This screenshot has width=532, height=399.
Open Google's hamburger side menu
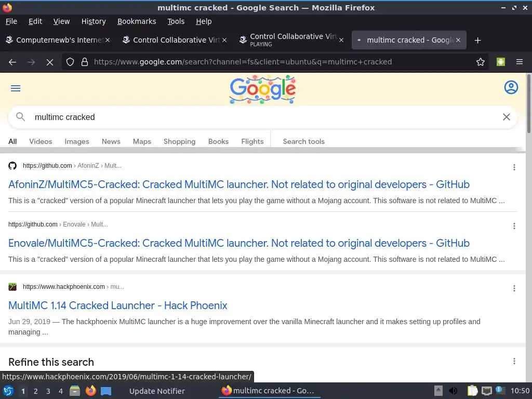point(16,88)
